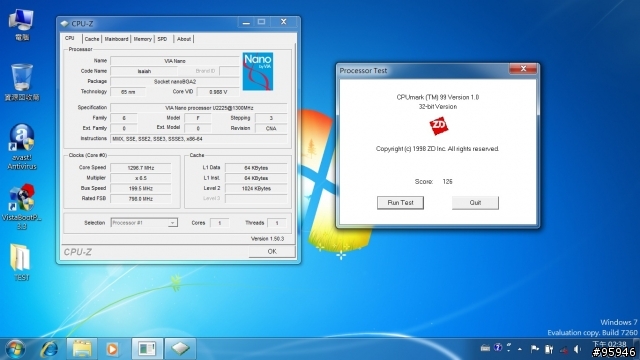This screenshot has width=640, height=360.
Task: Click the L1 Inst. cache value
Action: 256,178
